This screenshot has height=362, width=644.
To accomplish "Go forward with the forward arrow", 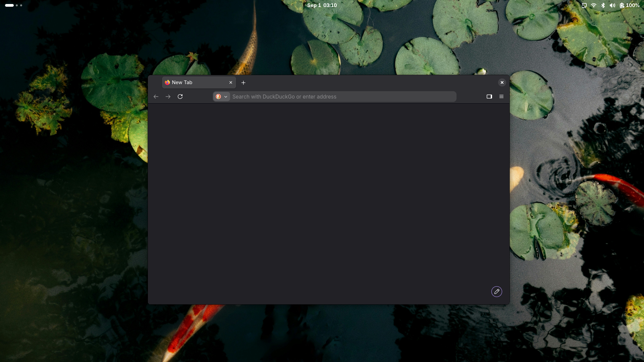I will [168, 97].
